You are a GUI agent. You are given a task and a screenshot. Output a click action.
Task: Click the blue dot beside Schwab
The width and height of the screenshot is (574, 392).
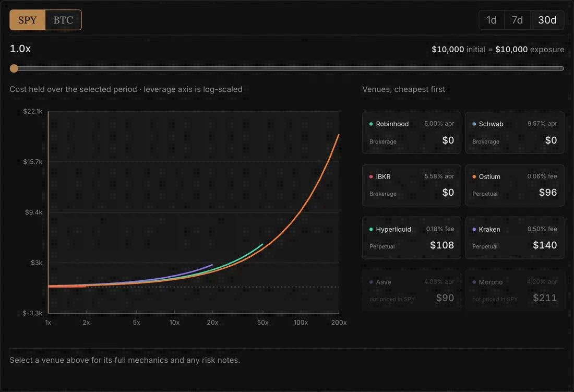474,124
